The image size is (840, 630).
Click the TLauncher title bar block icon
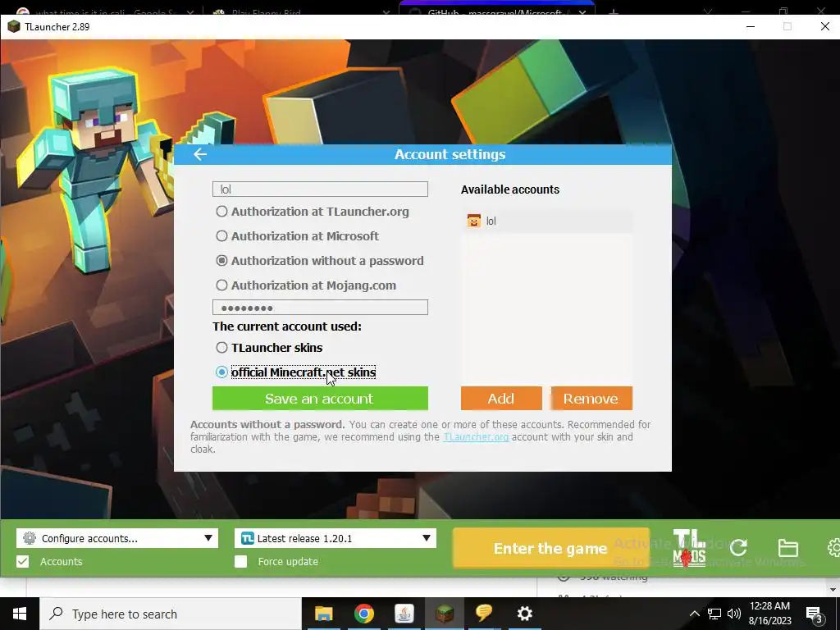[13, 26]
